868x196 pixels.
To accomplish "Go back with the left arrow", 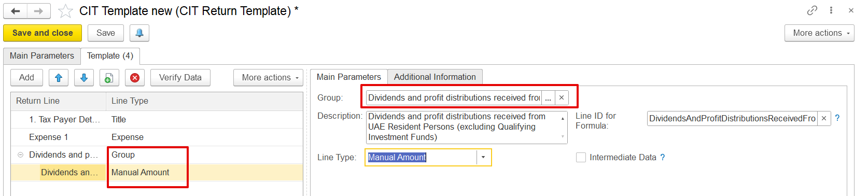I will point(16,11).
